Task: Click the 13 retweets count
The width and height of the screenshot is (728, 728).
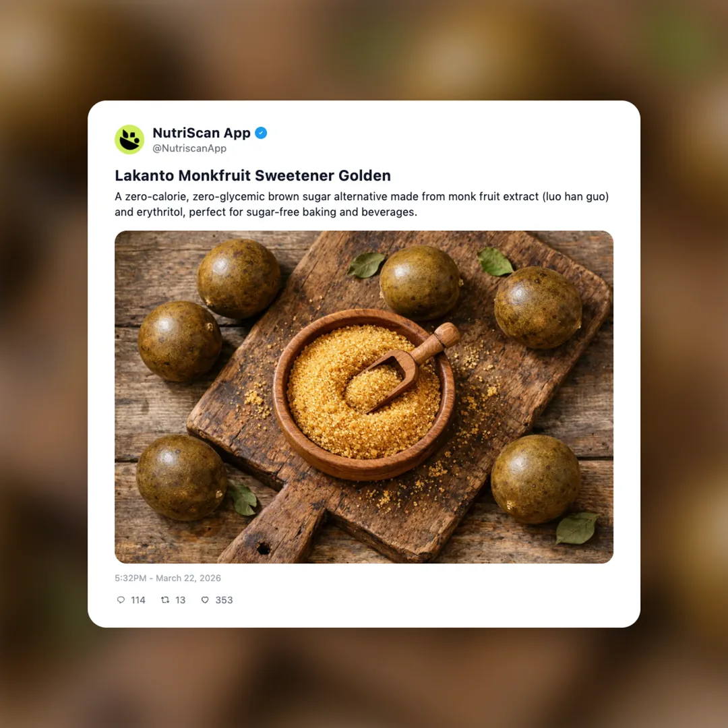Action: click(x=180, y=600)
